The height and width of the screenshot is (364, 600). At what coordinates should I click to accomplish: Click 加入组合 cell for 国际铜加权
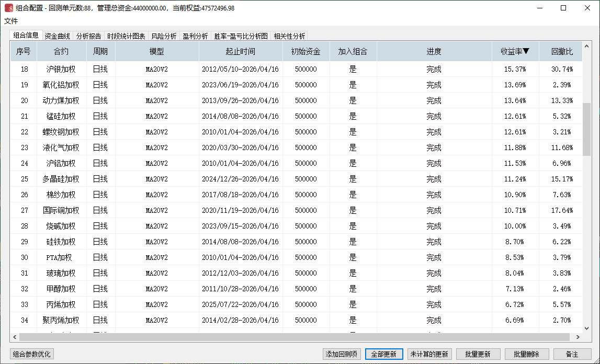point(353,210)
